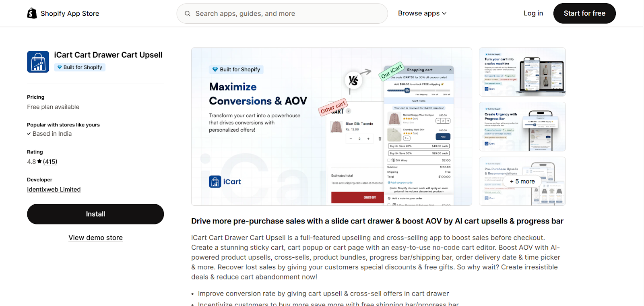
Task: Open the Browse apps dropdown
Action: (422, 13)
